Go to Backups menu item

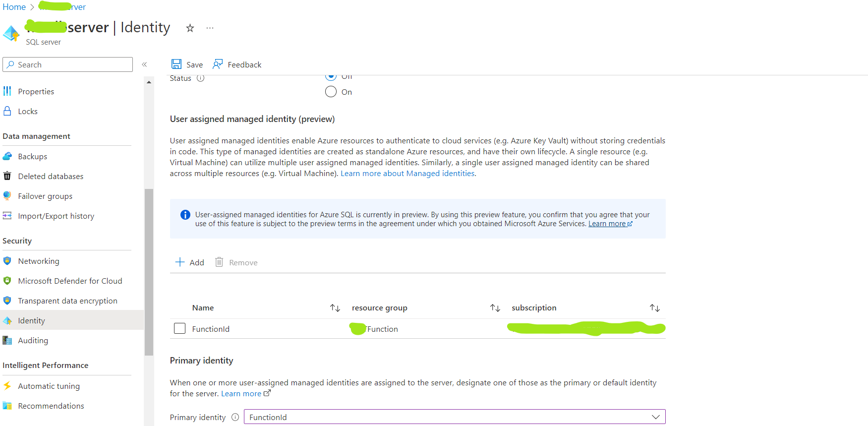[33, 156]
